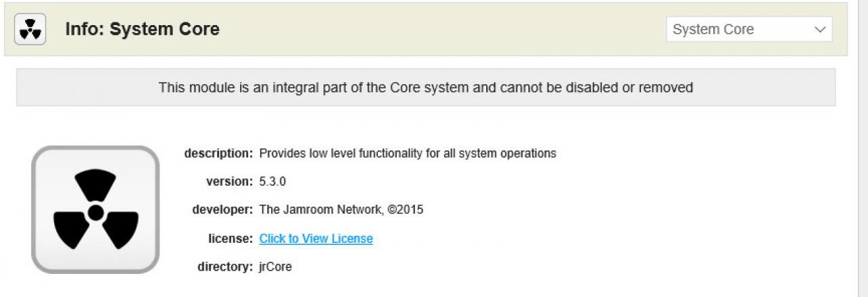Click the ©2015 copyright year text

pos(406,210)
